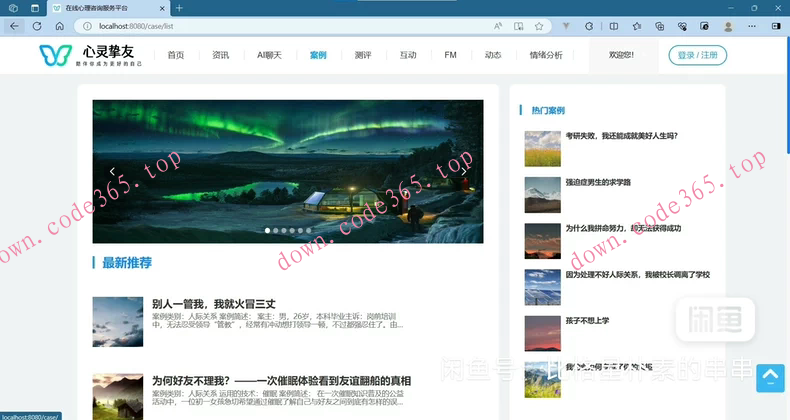The image size is (790, 420).
Task: Select the 案例 menu item
Action: (x=318, y=55)
